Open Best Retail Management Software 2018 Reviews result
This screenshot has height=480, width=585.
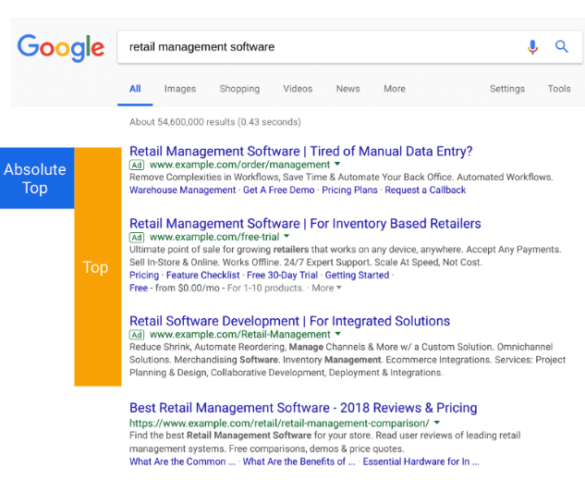303,408
